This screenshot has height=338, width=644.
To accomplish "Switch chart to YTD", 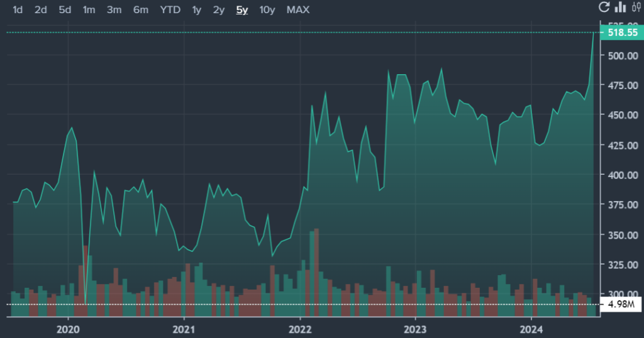I will tap(170, 9).
